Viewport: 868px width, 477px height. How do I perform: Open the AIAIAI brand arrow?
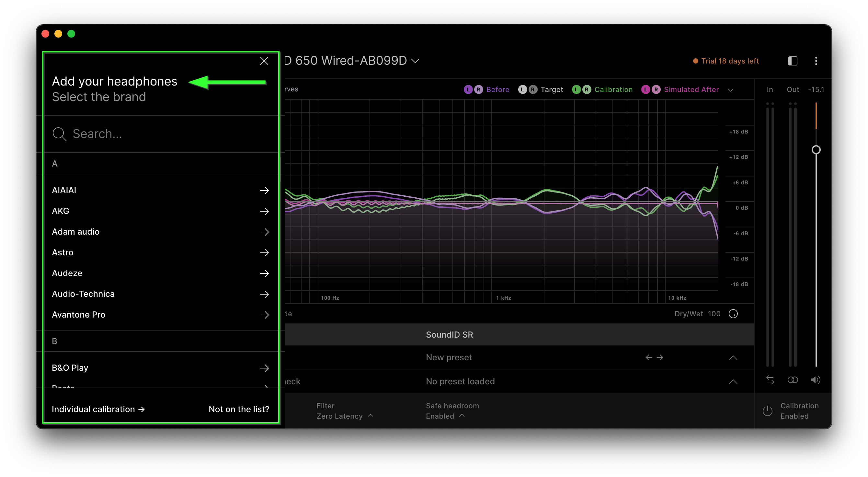[x=264, y=191]
